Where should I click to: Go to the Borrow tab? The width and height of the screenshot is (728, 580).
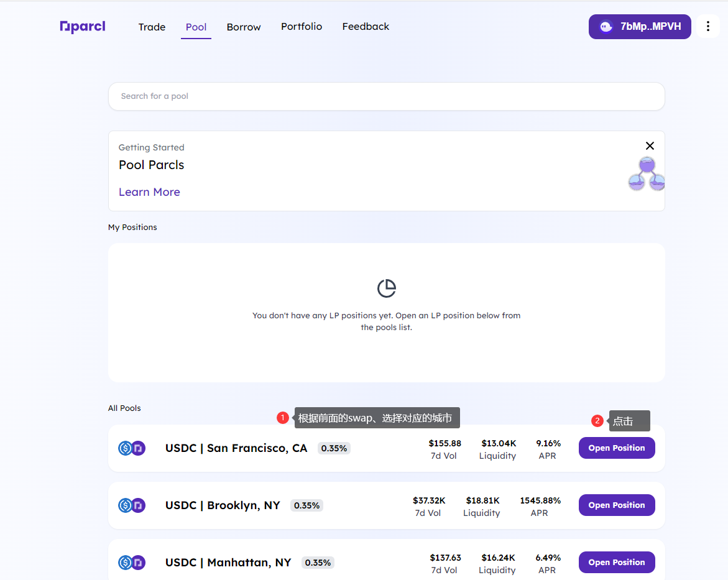(x=244, y=27)
